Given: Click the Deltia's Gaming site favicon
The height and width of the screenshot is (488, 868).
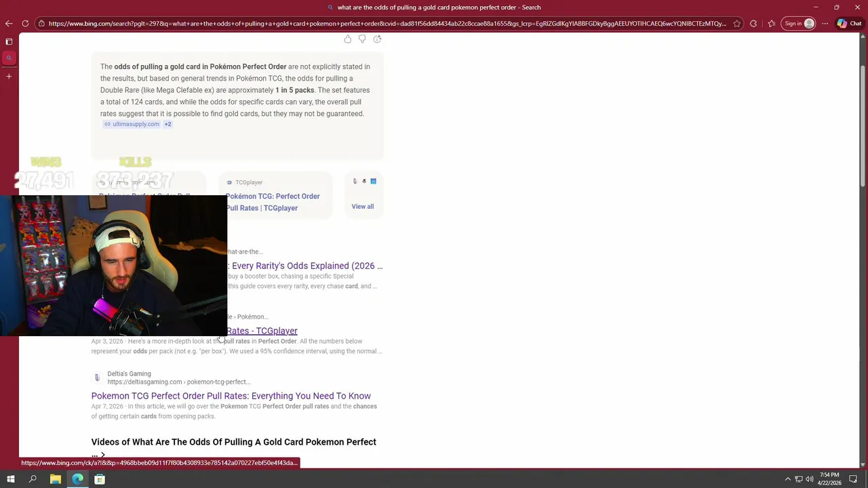Looking at the screenshot, I should click(97, 378).
